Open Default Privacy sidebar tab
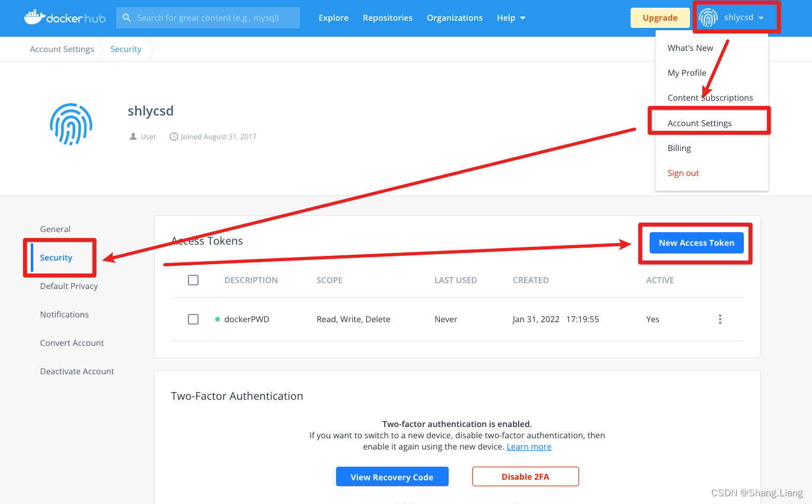Image resolution: width=812 pixels, height=504 pixels. tap(69, 286)
